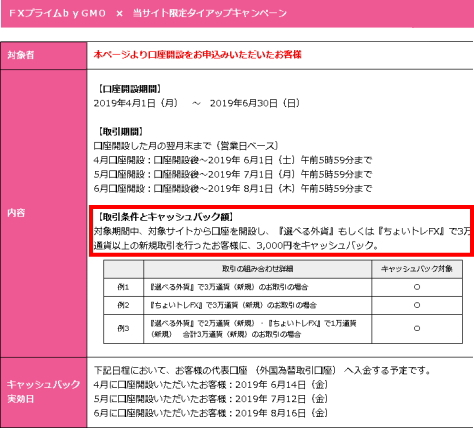Click the cashback date line '2019年 7月12日(金)'

[x=211, y=399]
